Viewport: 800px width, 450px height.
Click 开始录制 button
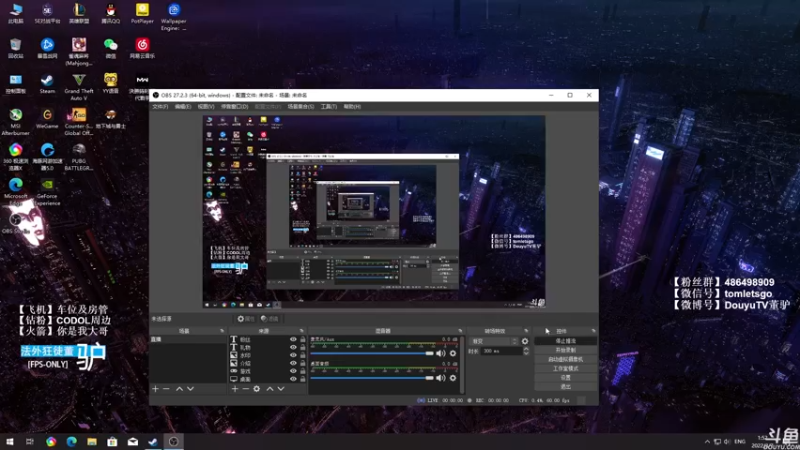pos(565,350)
